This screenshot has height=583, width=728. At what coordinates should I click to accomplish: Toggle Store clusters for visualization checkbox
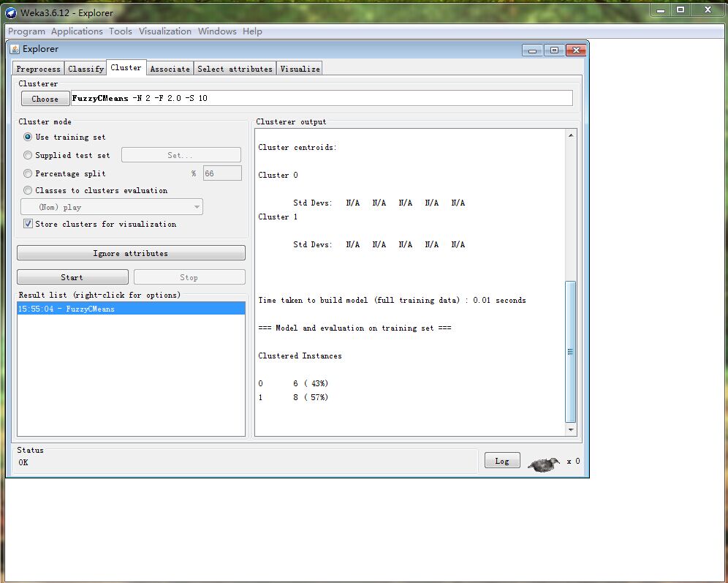pyautogui.click(x=28, y=223)
